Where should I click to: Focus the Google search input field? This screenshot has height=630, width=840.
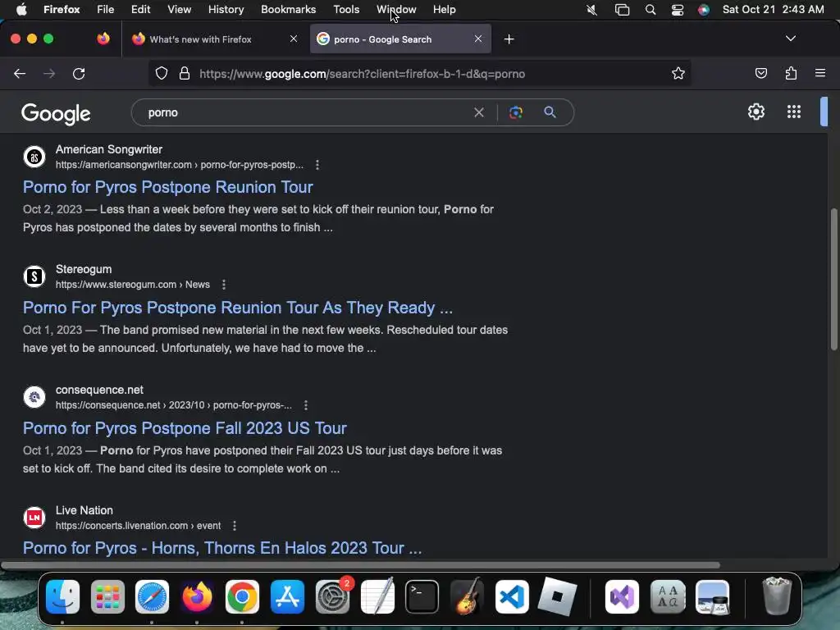(305, 112)
